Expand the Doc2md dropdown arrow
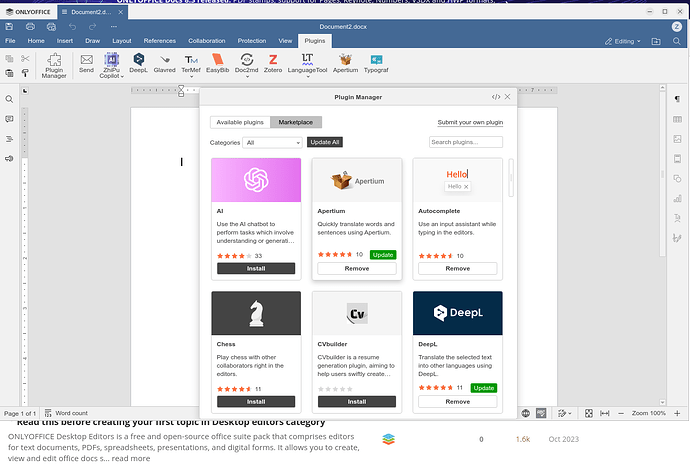690x470 pixels. click(247, 77)
